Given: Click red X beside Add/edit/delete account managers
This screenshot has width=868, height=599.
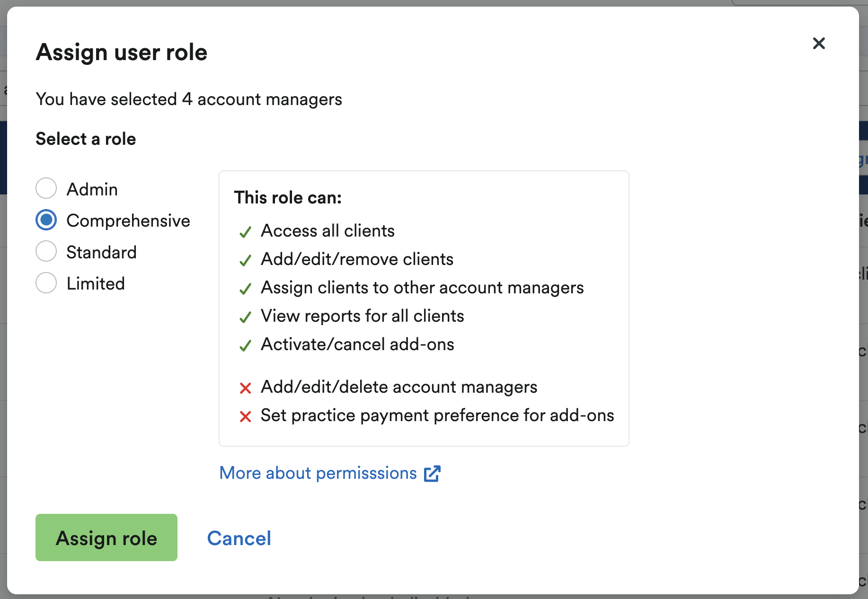Looking at the screenshot, I should (245, 388).
